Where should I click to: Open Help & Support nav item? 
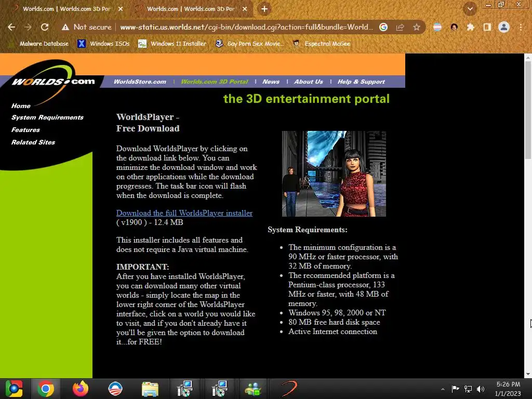pyautogui.click(x=361, y=82)
